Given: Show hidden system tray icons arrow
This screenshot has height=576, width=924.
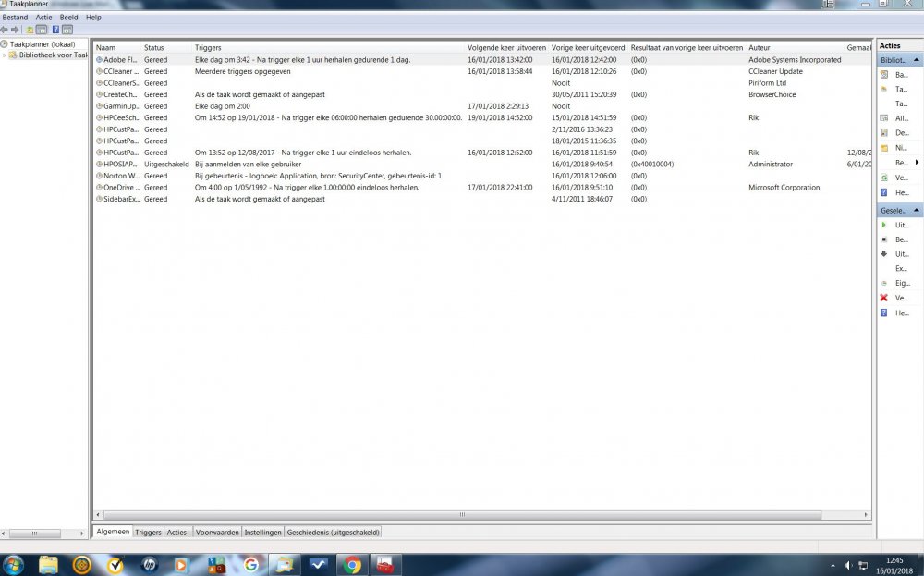Looking at the screenshot, I should pos(833,566).
